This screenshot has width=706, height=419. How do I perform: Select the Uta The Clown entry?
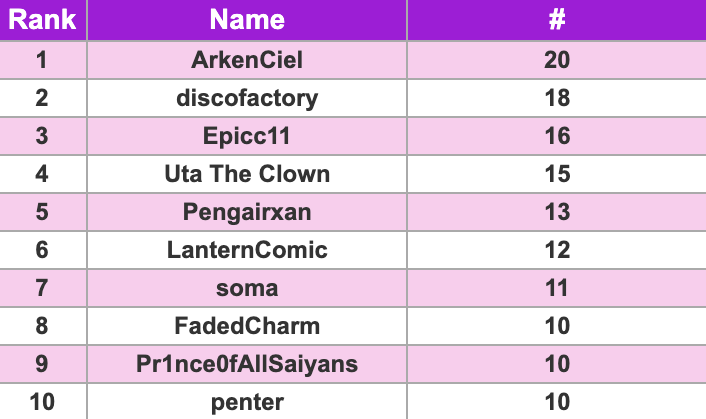[247, 174]
